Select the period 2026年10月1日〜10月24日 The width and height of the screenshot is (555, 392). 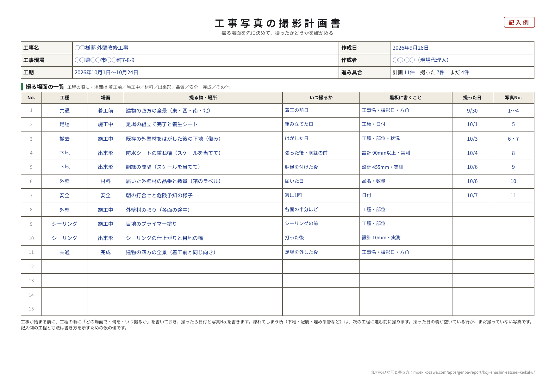[106, 72]
